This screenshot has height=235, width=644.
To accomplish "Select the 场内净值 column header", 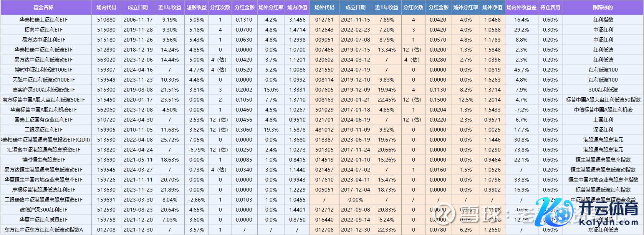I will click(x=297, y=7).
